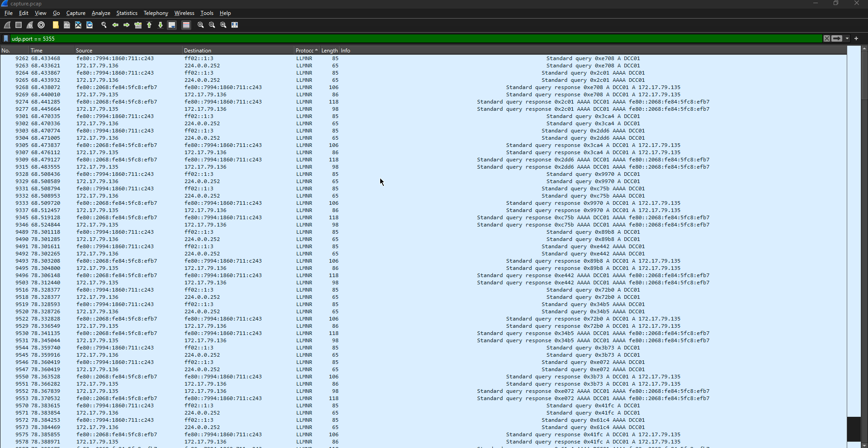Reload this capture file
The image size is (868, 448).
click(x=90, y=25)
